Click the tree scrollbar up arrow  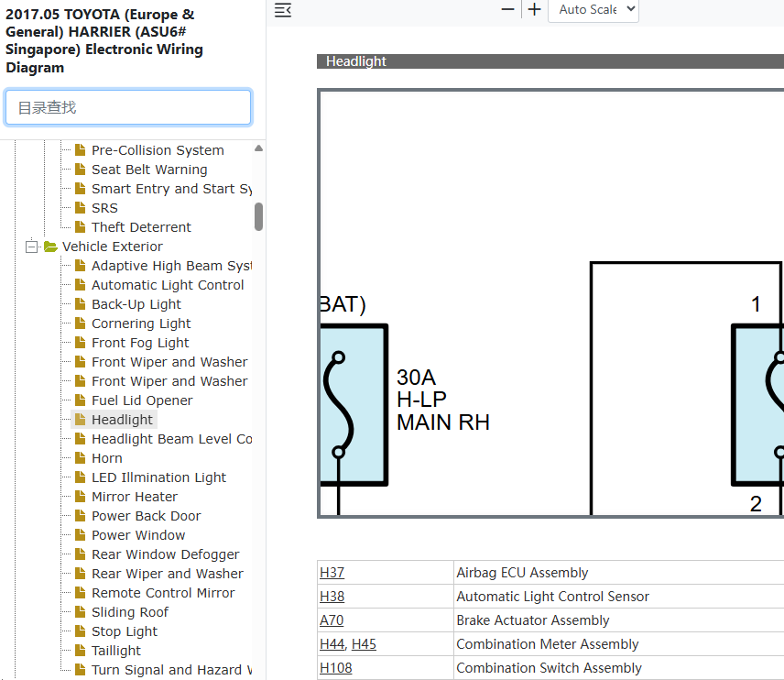point(258,148)
